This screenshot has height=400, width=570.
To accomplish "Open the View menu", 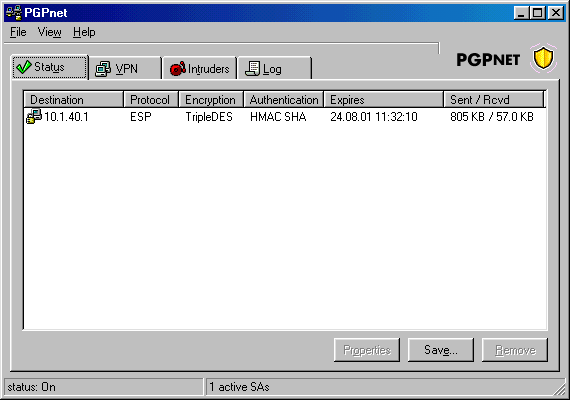I will tap(49, 32).
